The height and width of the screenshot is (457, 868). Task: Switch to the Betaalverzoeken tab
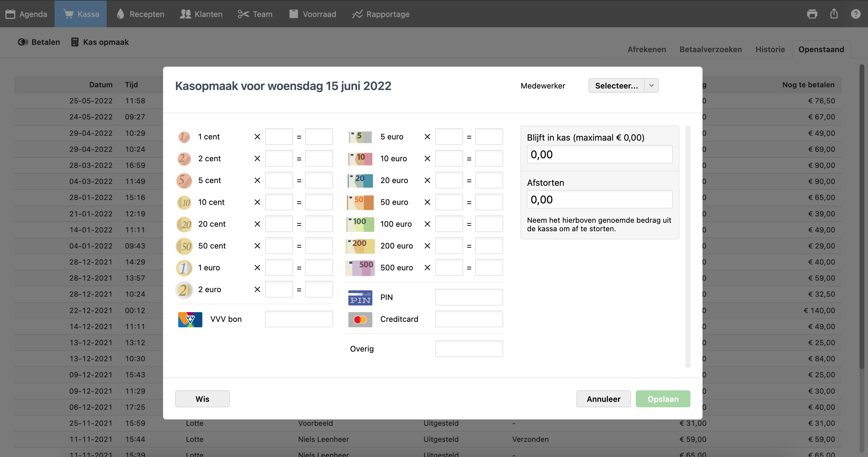click(710, 49)
